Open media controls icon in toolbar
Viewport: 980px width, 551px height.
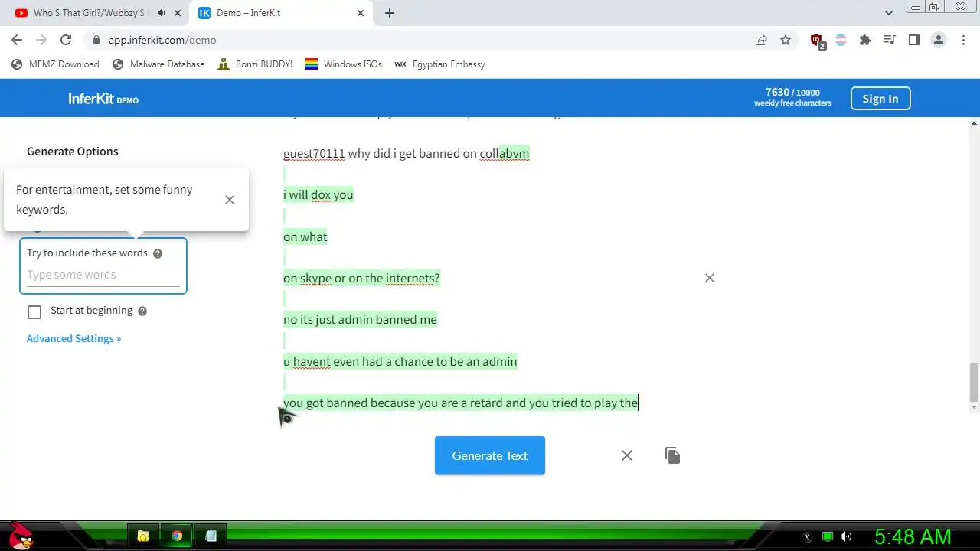[x=889, y=40]
